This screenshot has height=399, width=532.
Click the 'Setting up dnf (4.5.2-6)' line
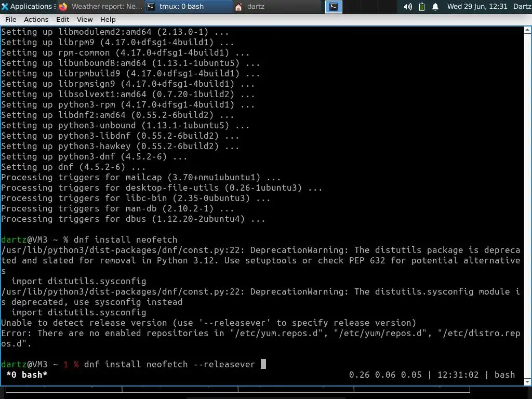click(x=73, y=167)
